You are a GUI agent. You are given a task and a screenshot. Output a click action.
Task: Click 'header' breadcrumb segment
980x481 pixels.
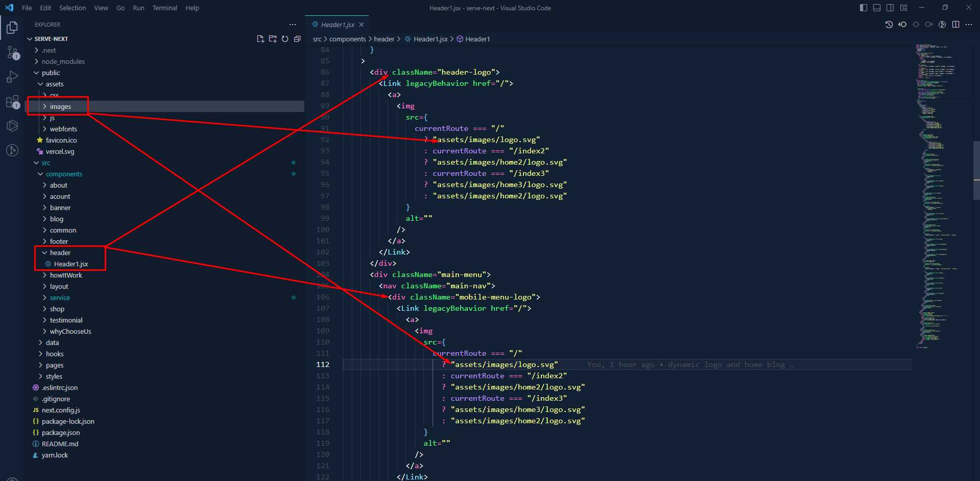click(384, 39)
